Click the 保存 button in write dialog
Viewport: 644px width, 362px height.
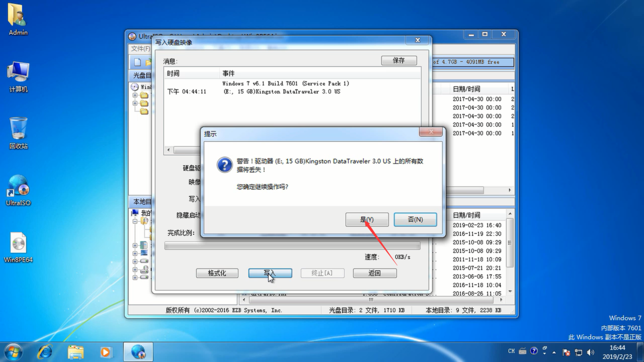(399, 60)
